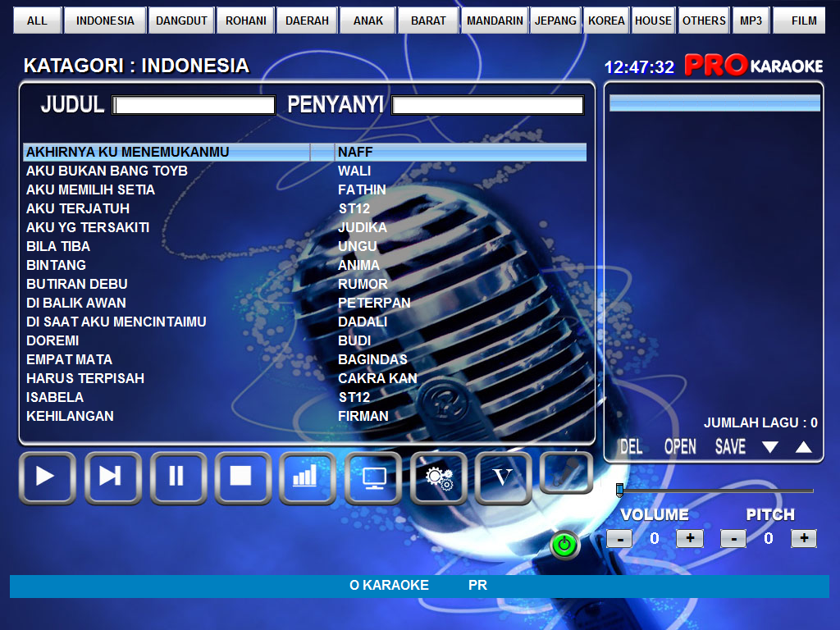Switch to the DANGDUT tab

[181, 21]
